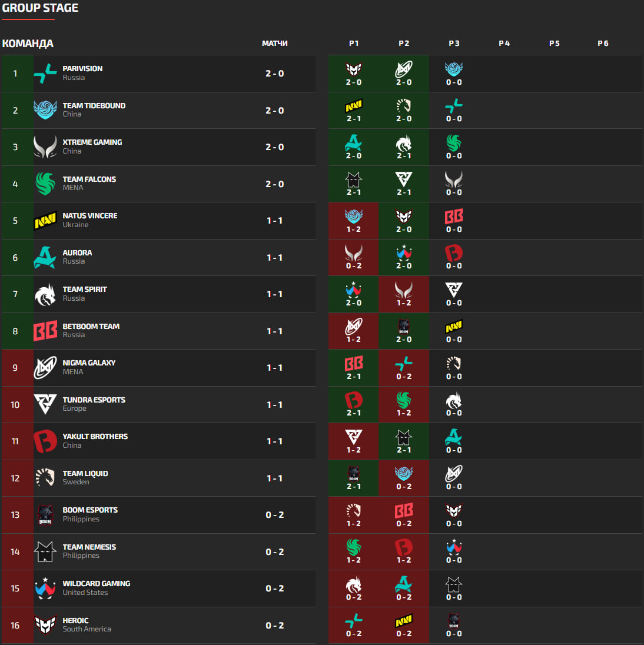Open the NIGMA GALAXY team link
644x645 pixels.
[89, 363]
